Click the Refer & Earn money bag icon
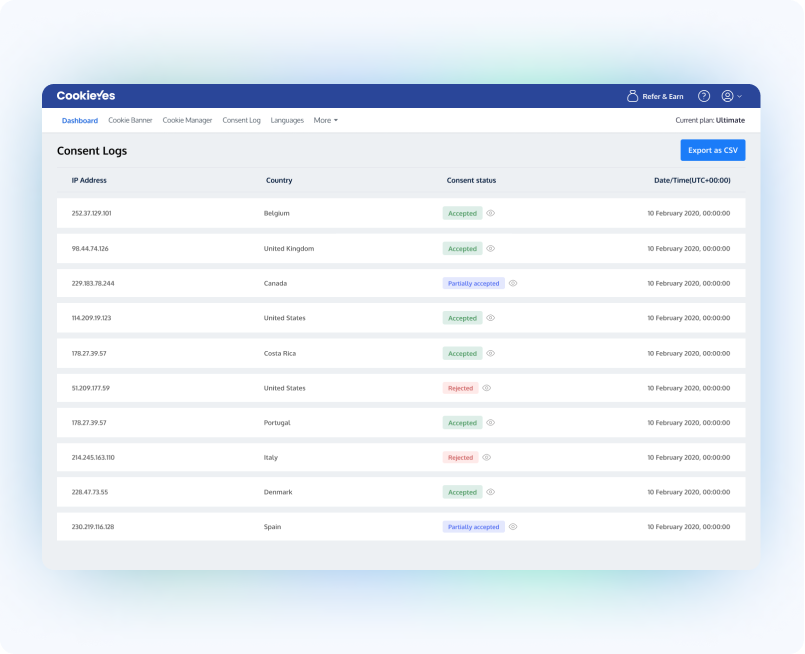The width and height of the screenshot is (805, 654). (x=632, y=96)
